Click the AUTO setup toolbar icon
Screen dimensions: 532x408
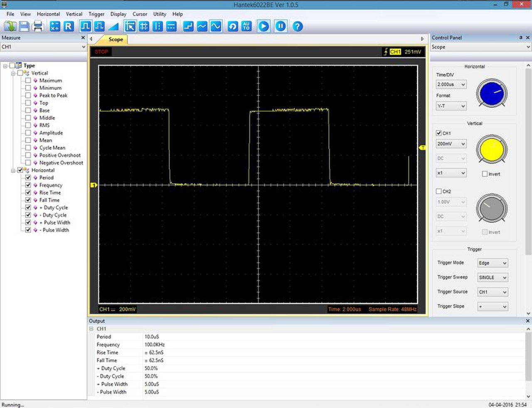(x=246, y=27)
